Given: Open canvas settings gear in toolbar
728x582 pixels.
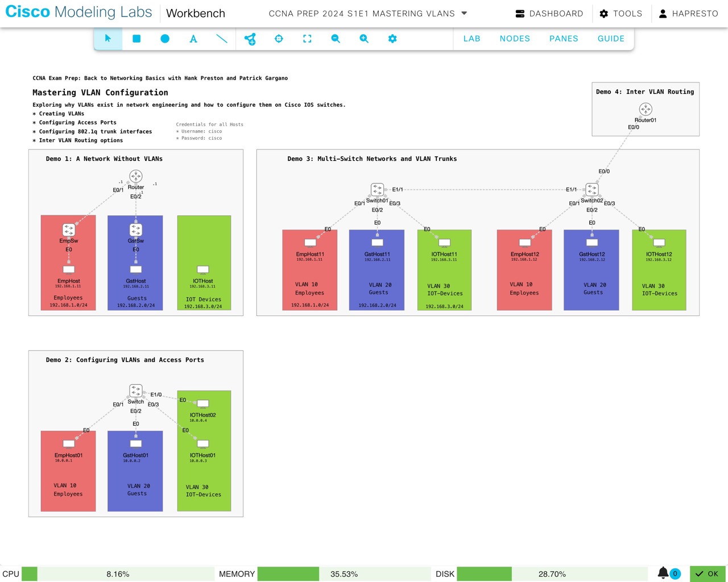Looking at the screenshot, I should click(392, 39).
